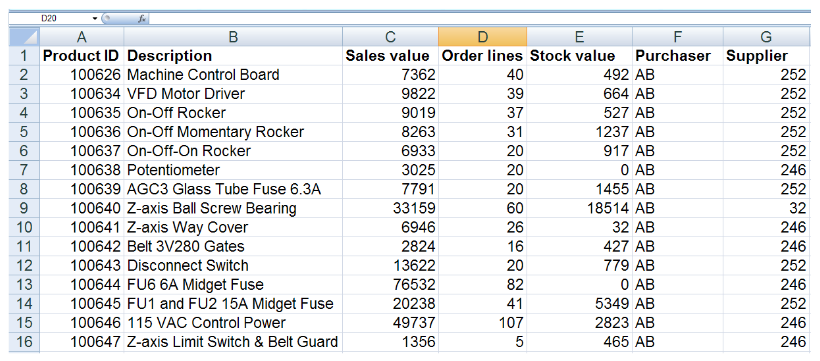Click Product ID cell 100647
Viewport: 820px width, 361px height.
tap(82, 342)
